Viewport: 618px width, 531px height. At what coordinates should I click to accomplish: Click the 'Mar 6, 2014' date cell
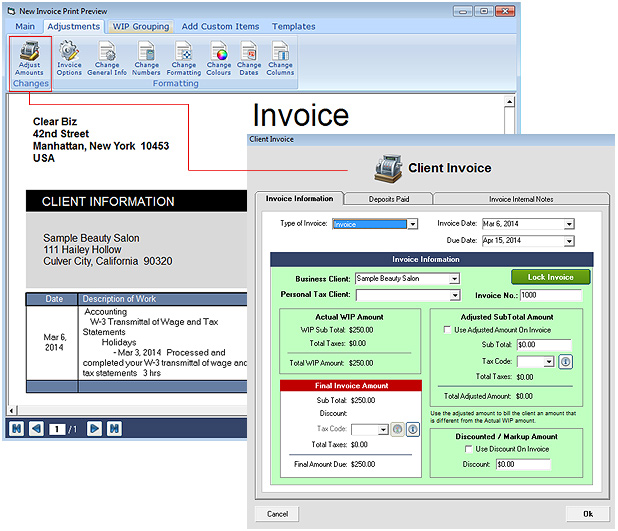pyautogui.click(x=54, y=342)
